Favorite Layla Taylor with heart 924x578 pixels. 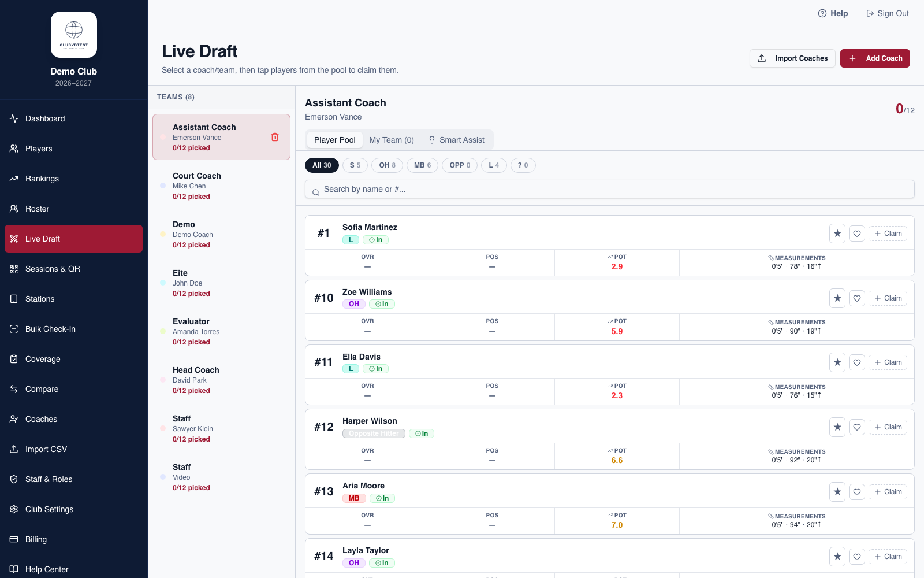click(857, 557)
